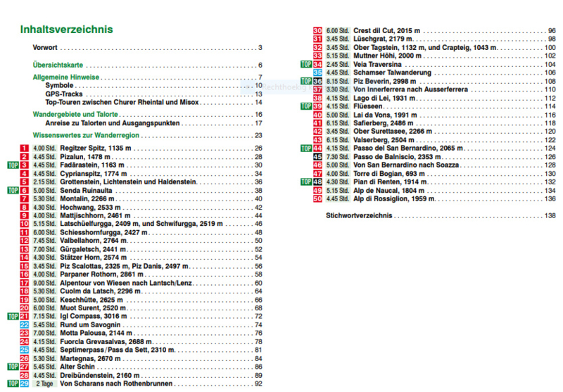Click the red tour number 31 badge

pyautogui.click(x=317, y=39)
